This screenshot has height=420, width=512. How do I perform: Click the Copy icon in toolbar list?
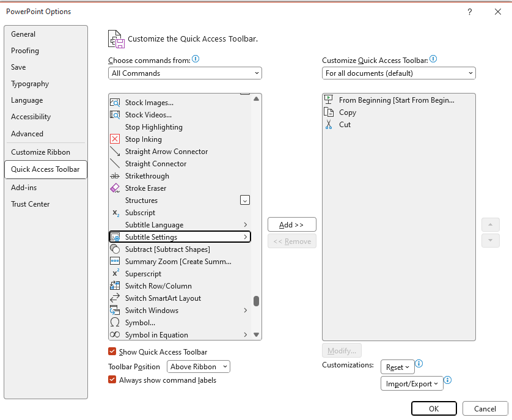point(329,112)
